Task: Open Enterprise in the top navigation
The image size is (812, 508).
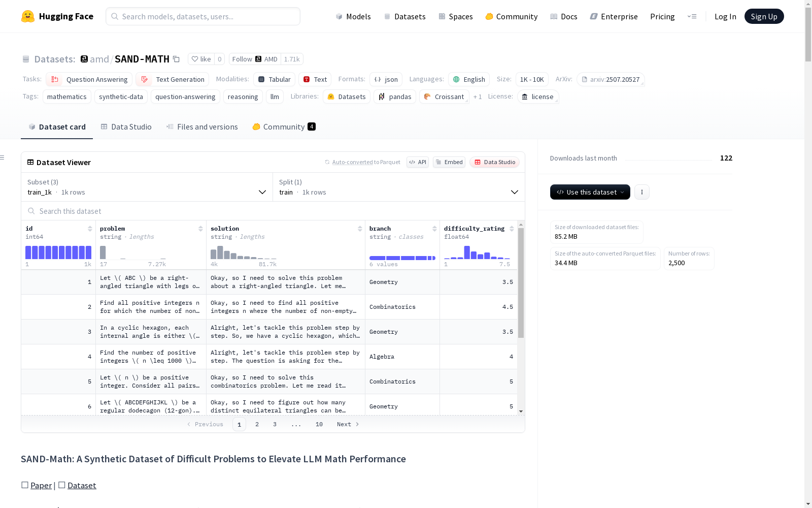Action: pyautogui.click(x=614, y=16)
